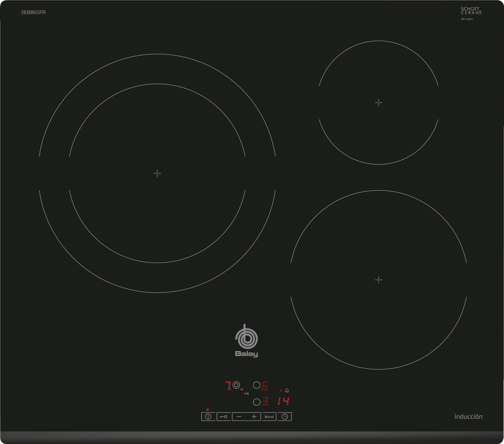
Task: Click the Balay brand logo
Action: pos(246,341)
